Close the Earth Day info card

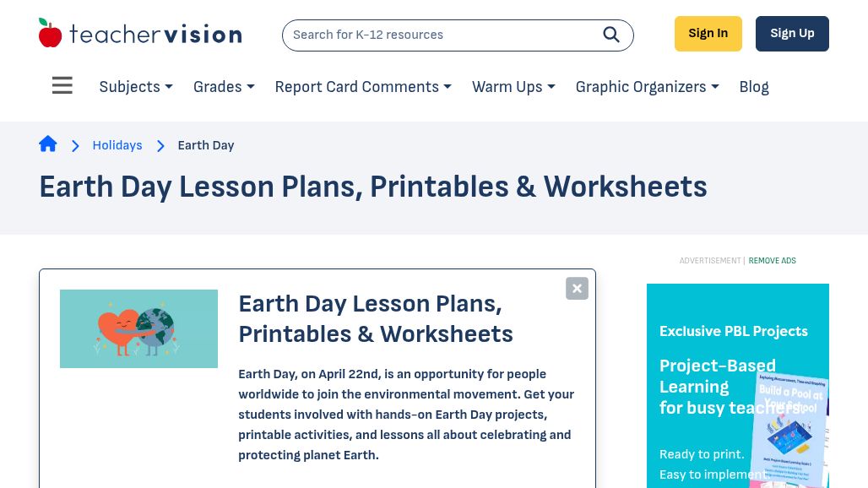click(577, 289)
